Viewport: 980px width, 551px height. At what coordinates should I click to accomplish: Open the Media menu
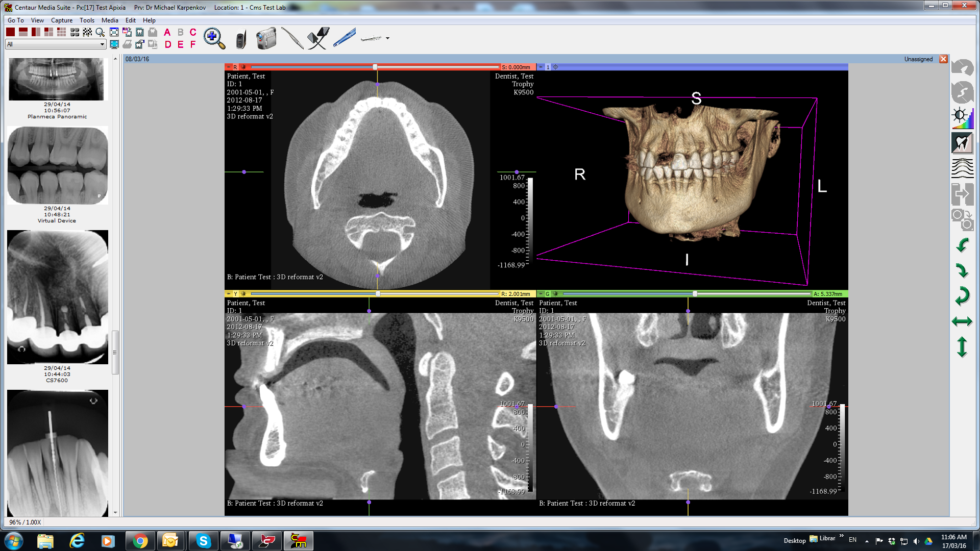click(x=110, y=20)
